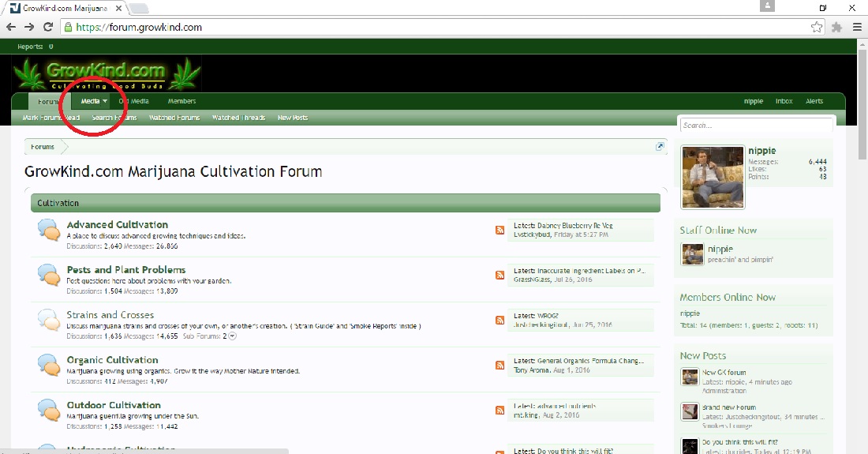Open nippie under Members Online Now
868x454 pixels.
(x=690, y=313)
